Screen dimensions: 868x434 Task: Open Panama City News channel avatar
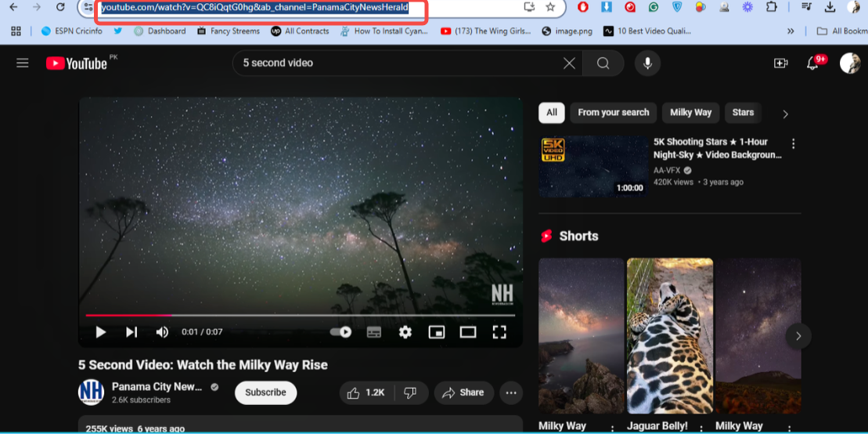pos(91,392)
